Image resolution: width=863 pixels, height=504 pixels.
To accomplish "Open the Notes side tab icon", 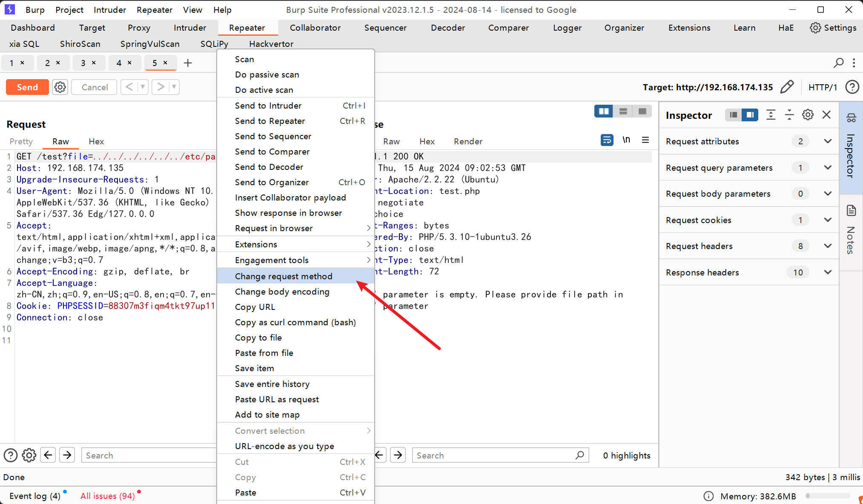I will click(851, 210).
